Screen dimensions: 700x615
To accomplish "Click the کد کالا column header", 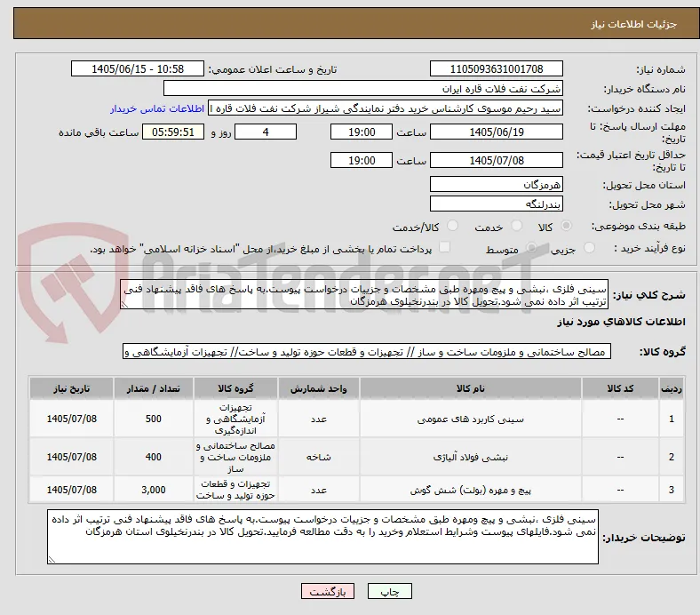I will [620, 388].
